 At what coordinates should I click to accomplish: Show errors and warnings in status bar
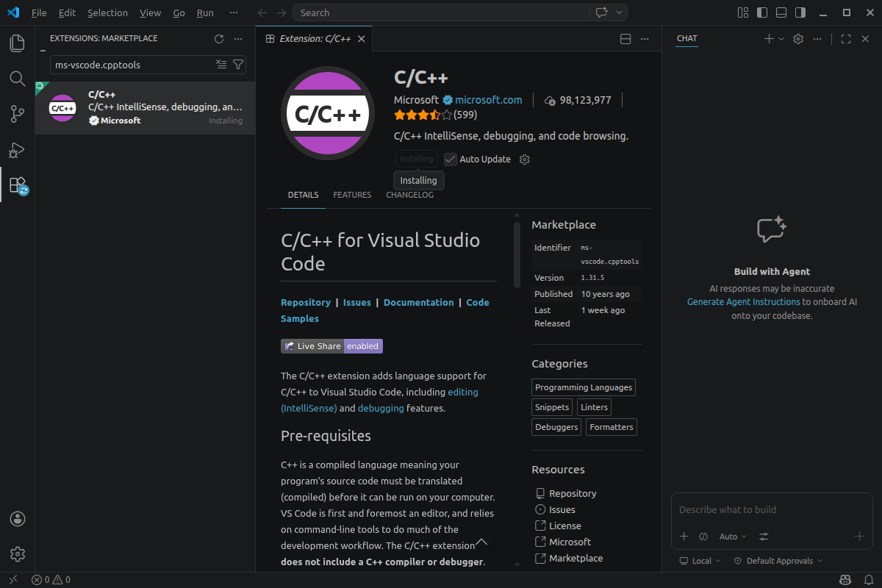click(51, 580)
